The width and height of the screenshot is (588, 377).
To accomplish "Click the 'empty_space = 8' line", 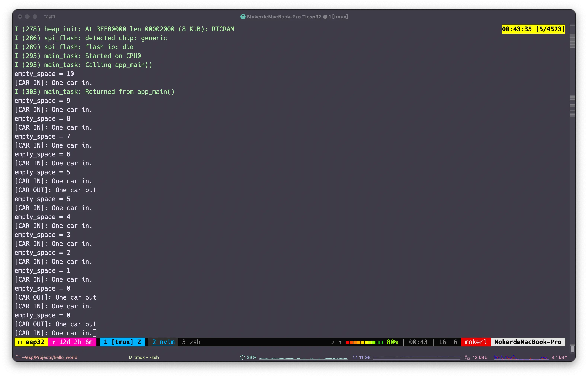I will 43,118.
